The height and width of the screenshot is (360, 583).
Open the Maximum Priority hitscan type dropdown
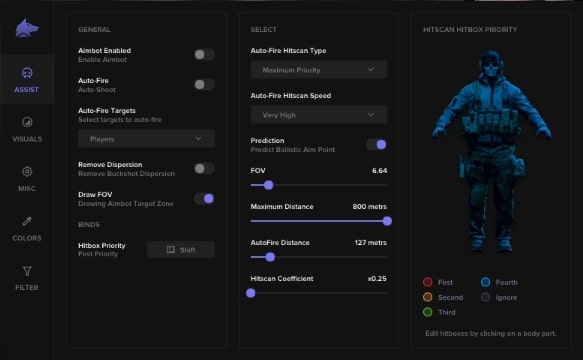pyautogui.click(x=319, y=70)
